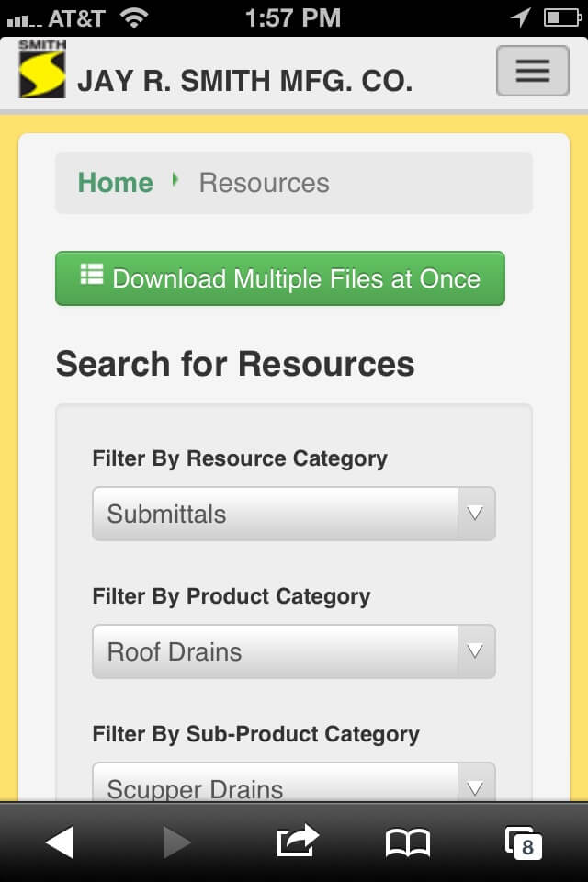Tap the battery icon in status bar
This screenshot has width=588, height=882.
(561, 17)
